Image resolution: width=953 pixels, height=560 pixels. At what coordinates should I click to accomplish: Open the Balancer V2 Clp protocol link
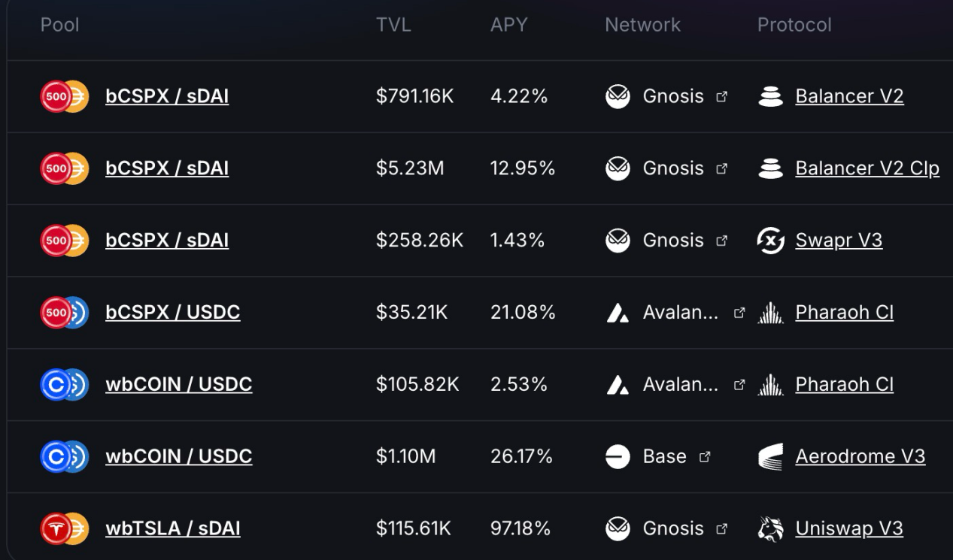[867, 168]
